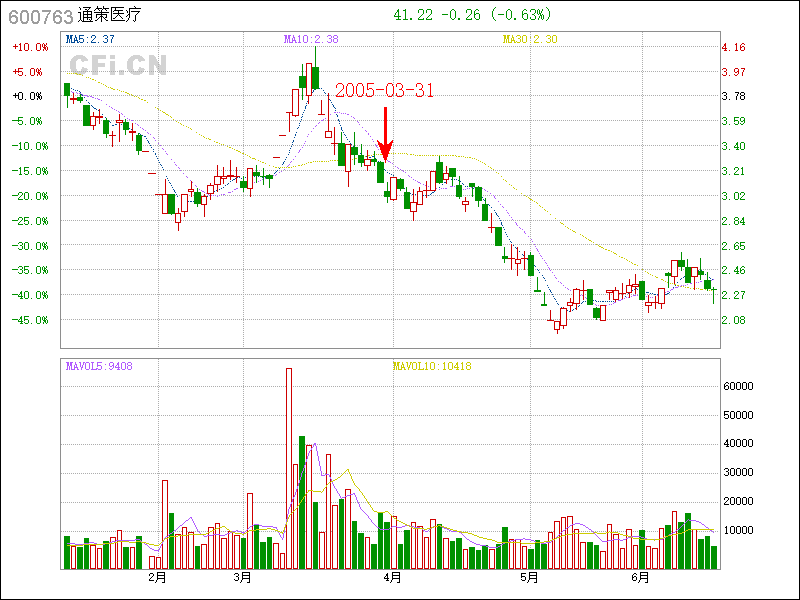This screenshot has height=600, width=800.
Task: Click the 6月 month axis label
Action: pos(641,578)
